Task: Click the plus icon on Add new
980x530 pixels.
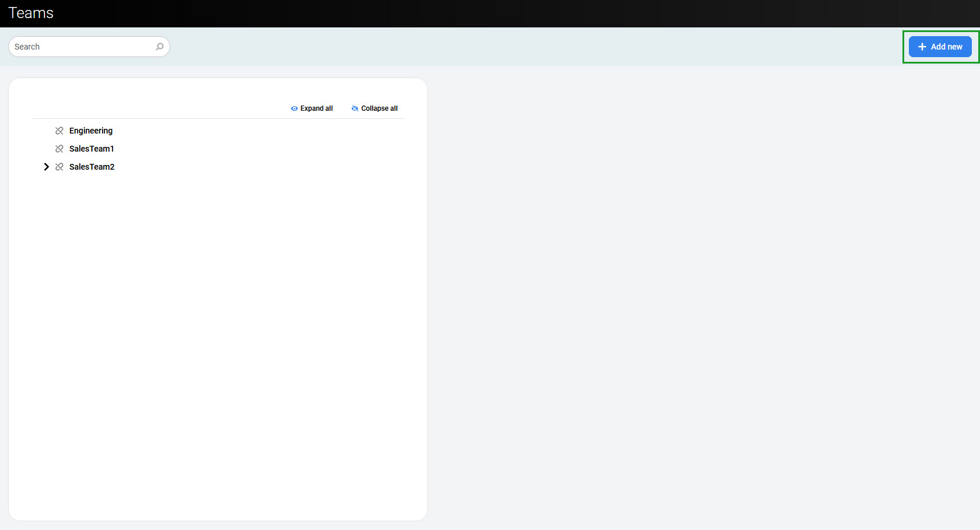Action: click(922, 47)
